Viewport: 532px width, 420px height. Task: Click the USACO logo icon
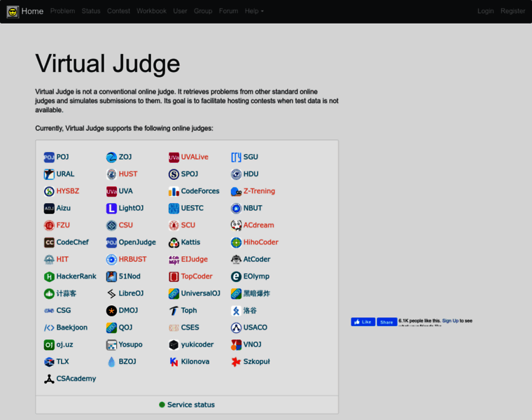(236, 328)
